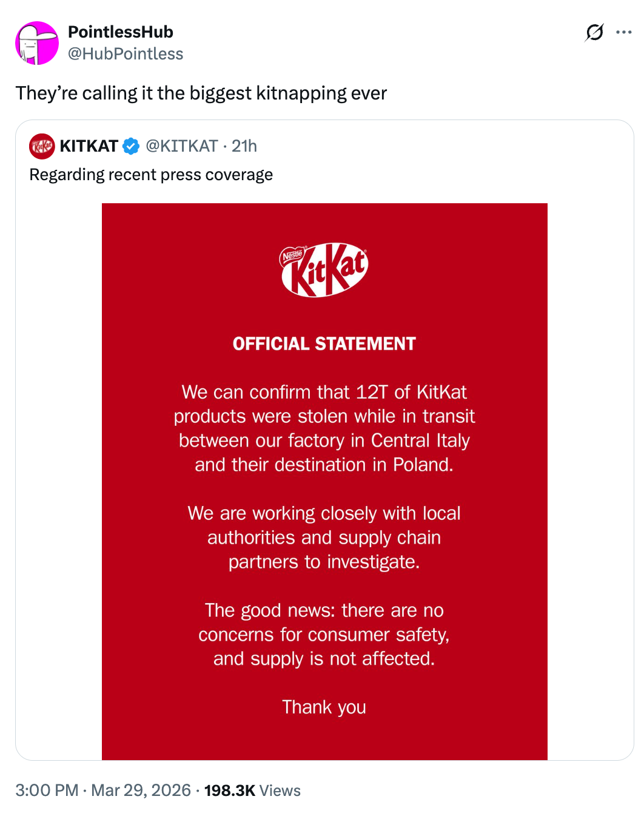Click the Mar 29, 2026 date link
Viewport: 644px width, 819px height.
pyautogui.click(x=141, y=790)
